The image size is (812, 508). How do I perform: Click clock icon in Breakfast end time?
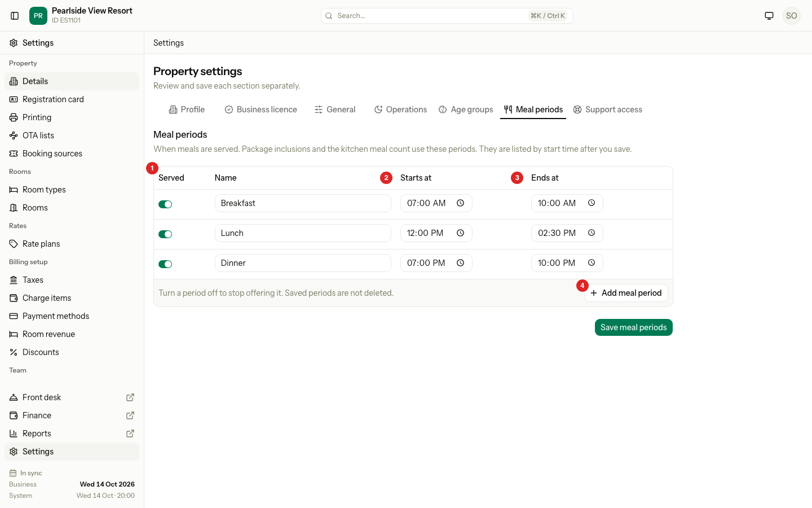(592, 203)
